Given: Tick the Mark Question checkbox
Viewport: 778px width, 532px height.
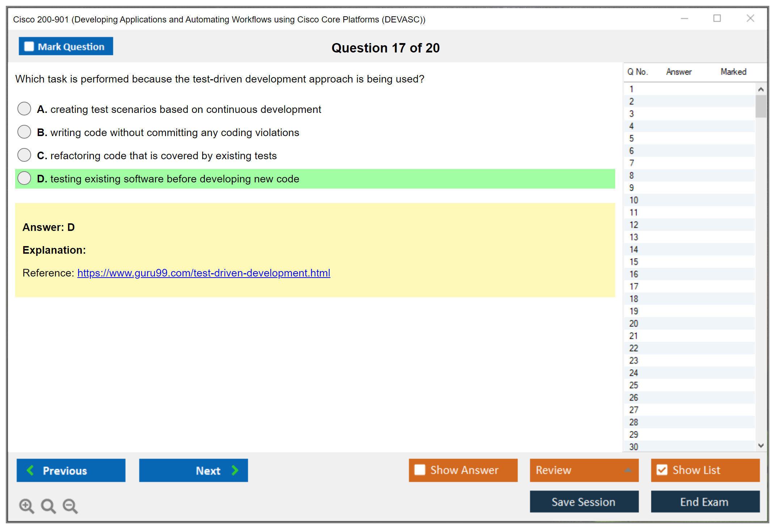Looking at the screenshot, I should (x=29, y=47).
